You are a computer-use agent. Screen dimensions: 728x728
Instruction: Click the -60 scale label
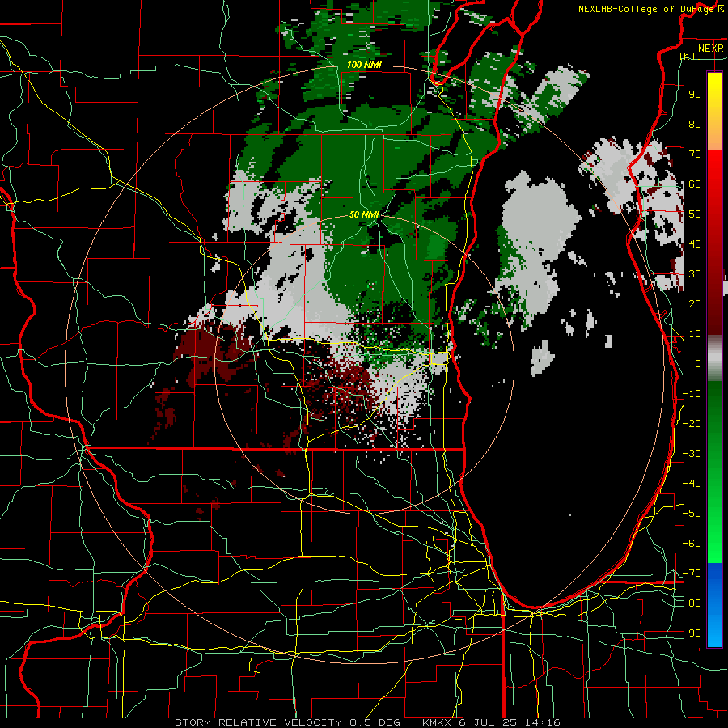(692, 544)
